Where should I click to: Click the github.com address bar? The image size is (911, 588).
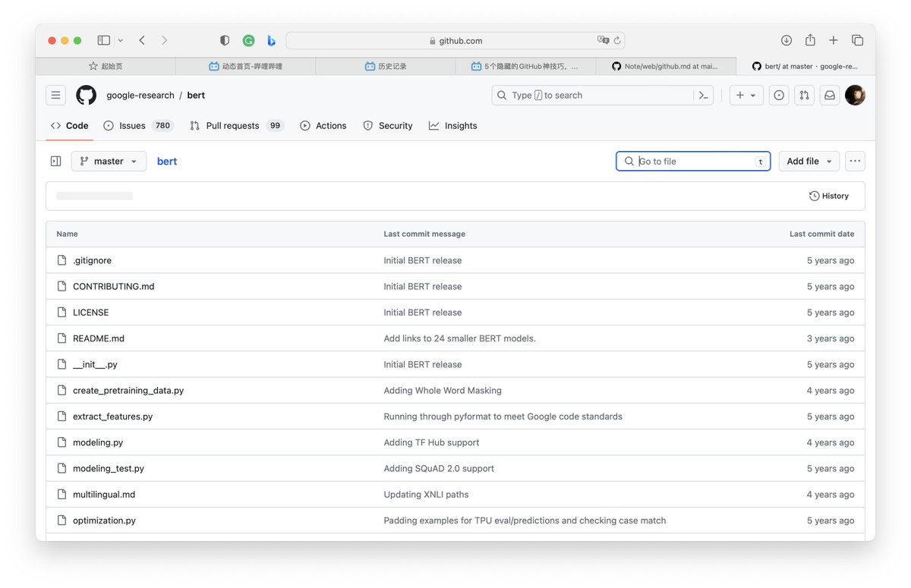coord(455,41)
